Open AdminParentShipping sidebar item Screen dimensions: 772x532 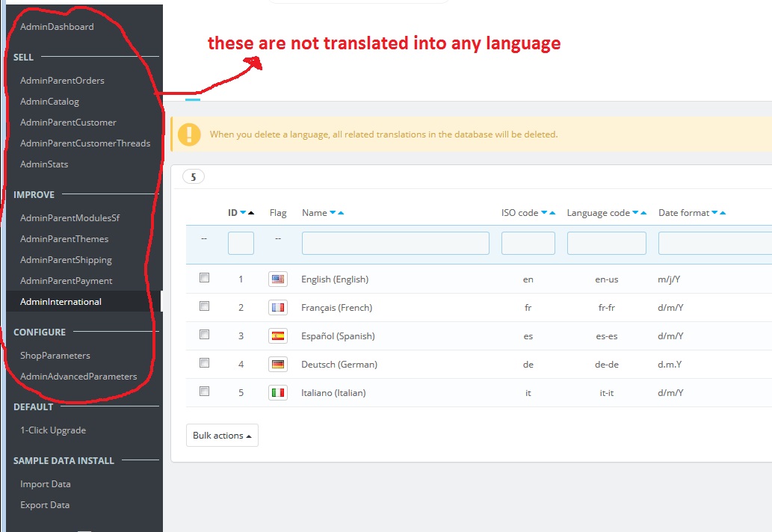[66, 260]
